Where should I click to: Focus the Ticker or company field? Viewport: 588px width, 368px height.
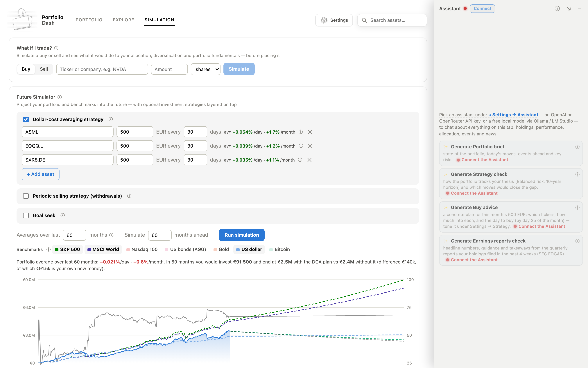click(x=102, y=69)
